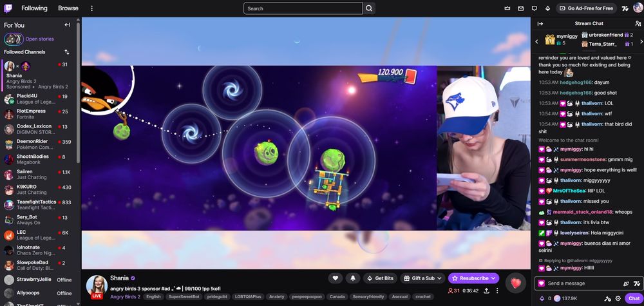Focus the Search input field

[303, 8]
